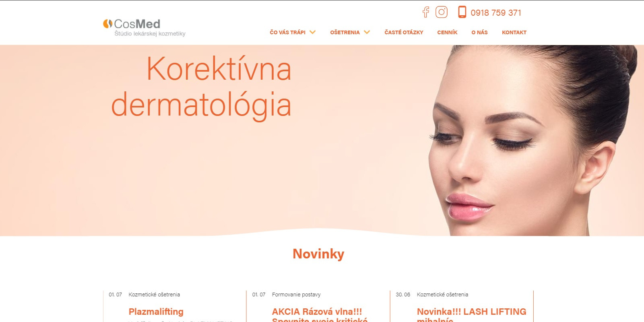Open the Instagram icon link
The width and height of the screenshot is (644, 322).
click(x=442, y=12)
